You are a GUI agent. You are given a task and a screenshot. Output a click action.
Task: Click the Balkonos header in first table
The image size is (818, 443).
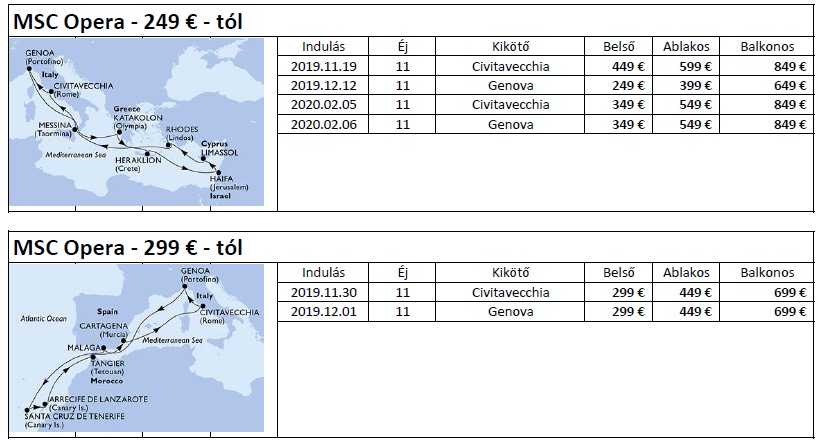click(x=767, y=46)
